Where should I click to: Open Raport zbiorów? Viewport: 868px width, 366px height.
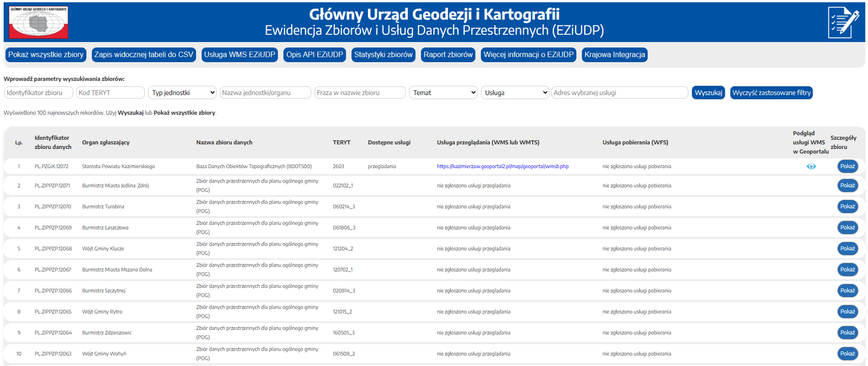pos(448,55)
